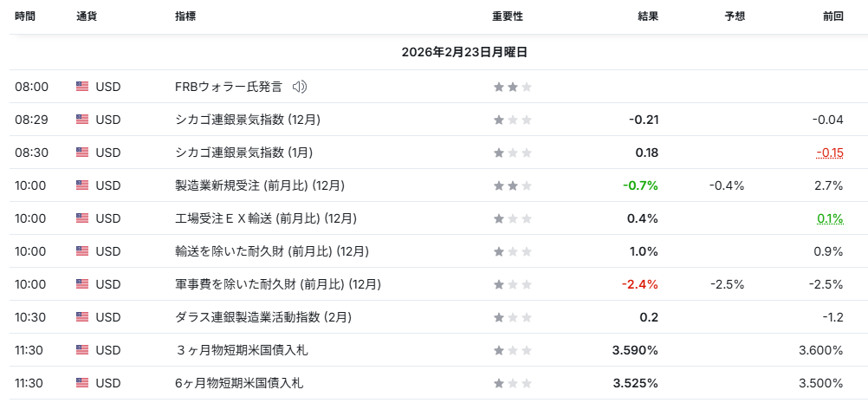Click US flag in the 軍事費を除いた耐久財 row

[x=82, y=284]
